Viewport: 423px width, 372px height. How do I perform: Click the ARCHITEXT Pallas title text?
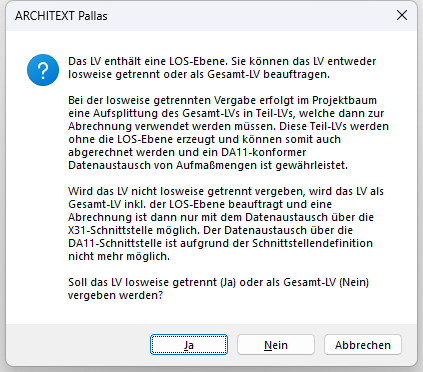(61, 16)
